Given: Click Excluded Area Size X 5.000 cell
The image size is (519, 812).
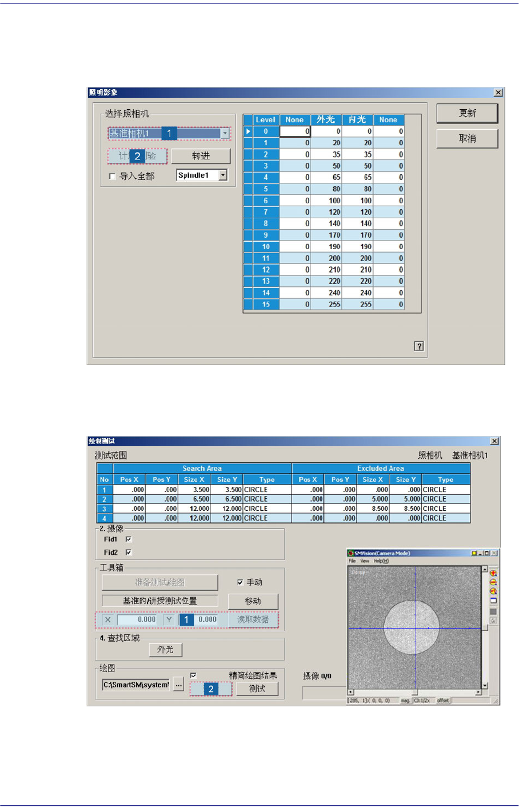Looking at the screenshot, I should coord(373,499).
